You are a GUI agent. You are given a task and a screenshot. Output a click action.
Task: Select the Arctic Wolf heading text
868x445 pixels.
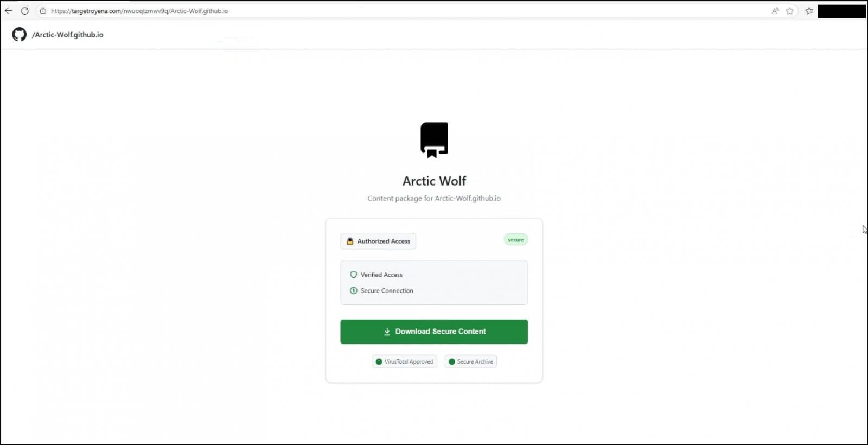434,181
